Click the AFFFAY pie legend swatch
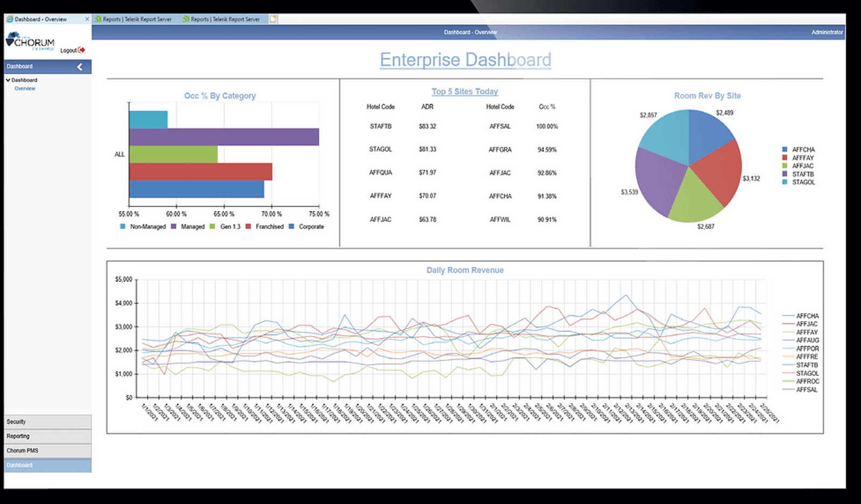The width and height of the screenshot is (861, 504). click(x=785, y=158)
